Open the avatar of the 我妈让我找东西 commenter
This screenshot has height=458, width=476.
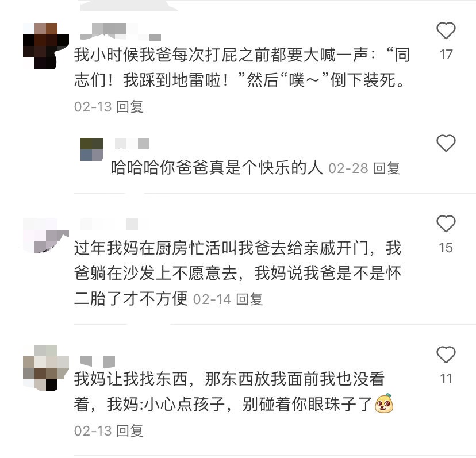(x=46, y=368)
